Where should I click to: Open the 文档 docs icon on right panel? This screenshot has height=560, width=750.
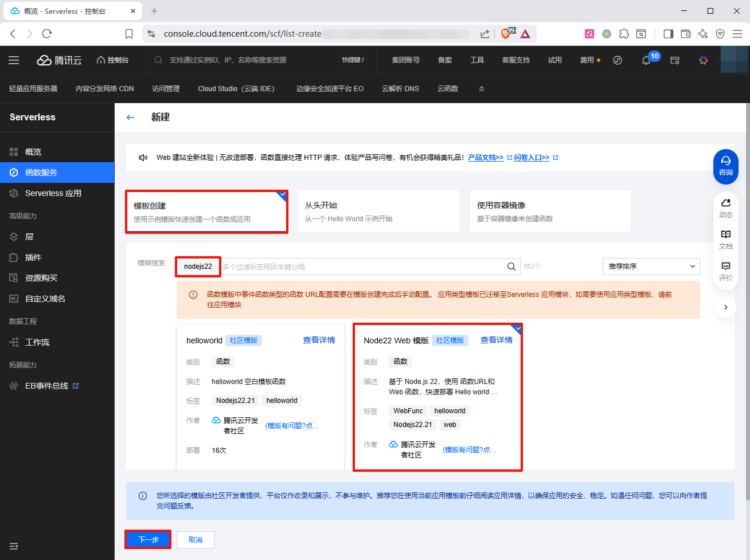click(x=725, y=239)
